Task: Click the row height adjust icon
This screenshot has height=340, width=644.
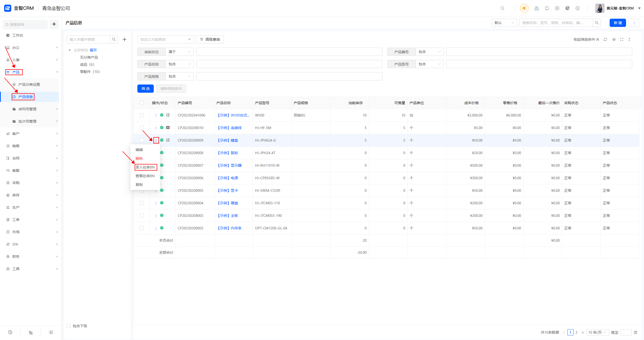Action: pos(629,39)
